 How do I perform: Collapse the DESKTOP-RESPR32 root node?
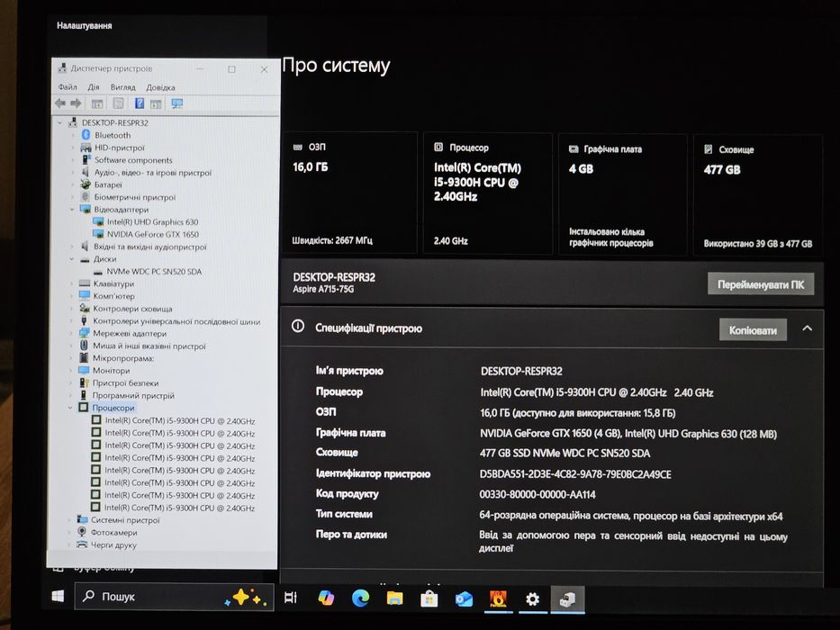coord(60,122)
